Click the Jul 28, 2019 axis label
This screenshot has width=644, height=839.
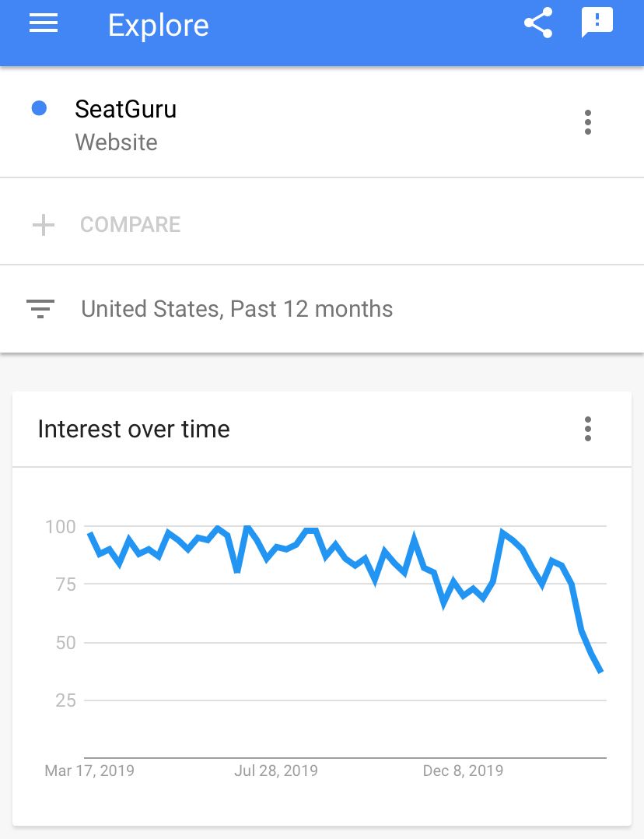276,771
